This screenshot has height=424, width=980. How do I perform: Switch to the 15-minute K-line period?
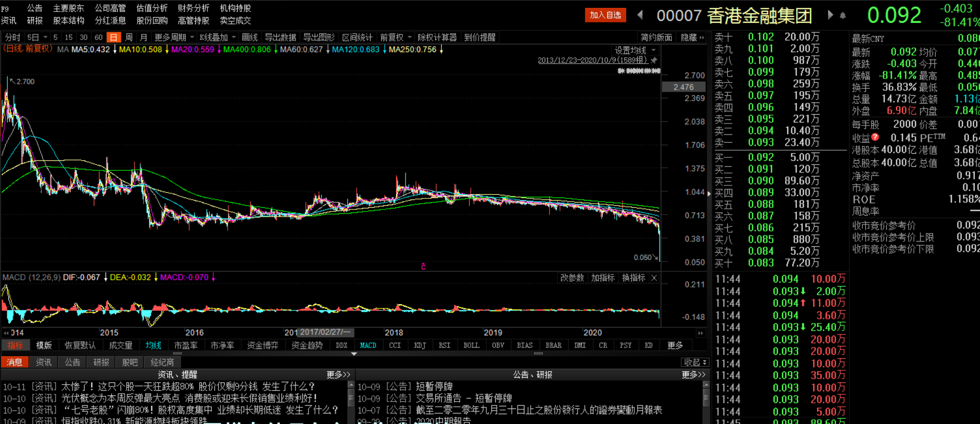(69, 38)
